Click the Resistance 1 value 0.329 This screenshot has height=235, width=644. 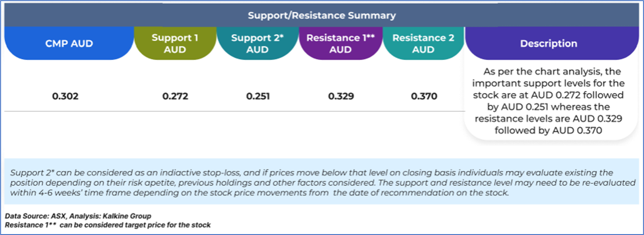[341, 96]
